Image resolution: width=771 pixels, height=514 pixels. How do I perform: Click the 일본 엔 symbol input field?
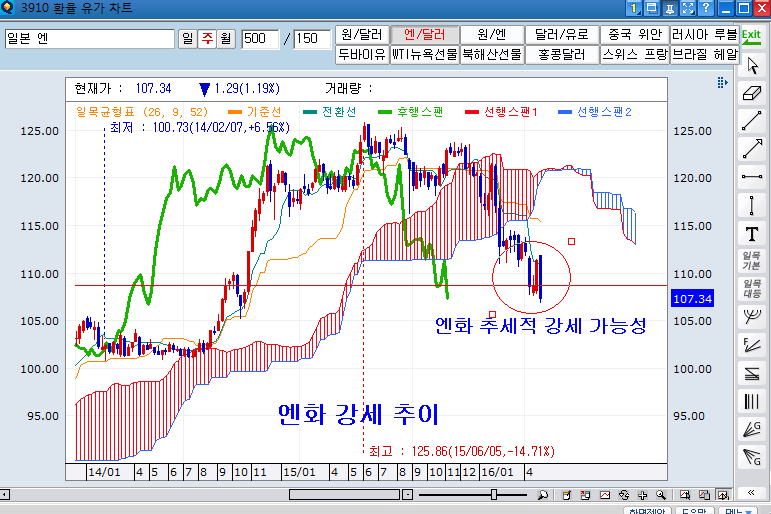pyautogui.click(x=88, y=39)
